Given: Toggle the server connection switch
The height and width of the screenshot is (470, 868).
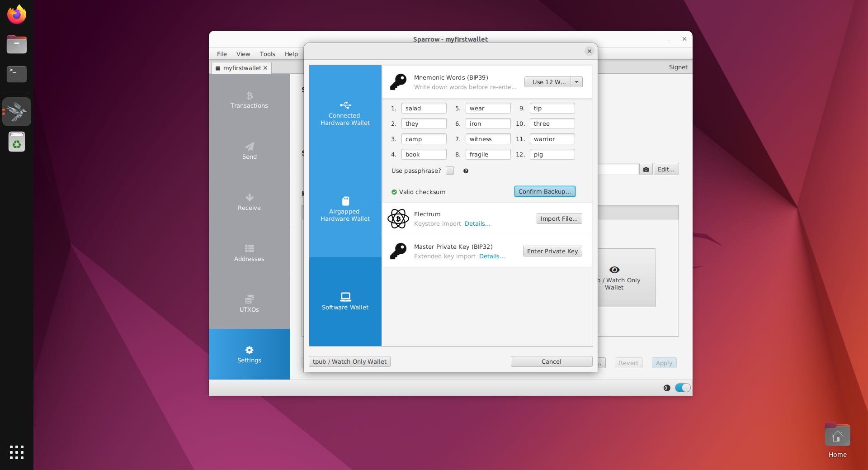Looking at the screenshot, I should pos(683,388).
